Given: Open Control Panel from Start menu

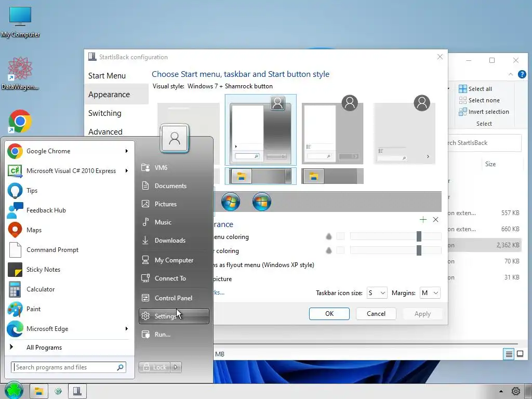Looking at the screenshot, I should 174,298.
